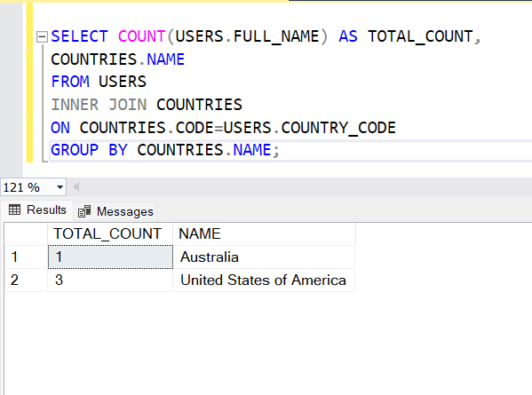Click the COUNT function in query
The height and width of the screenshot is (395, 532).
tap(142, 36)
